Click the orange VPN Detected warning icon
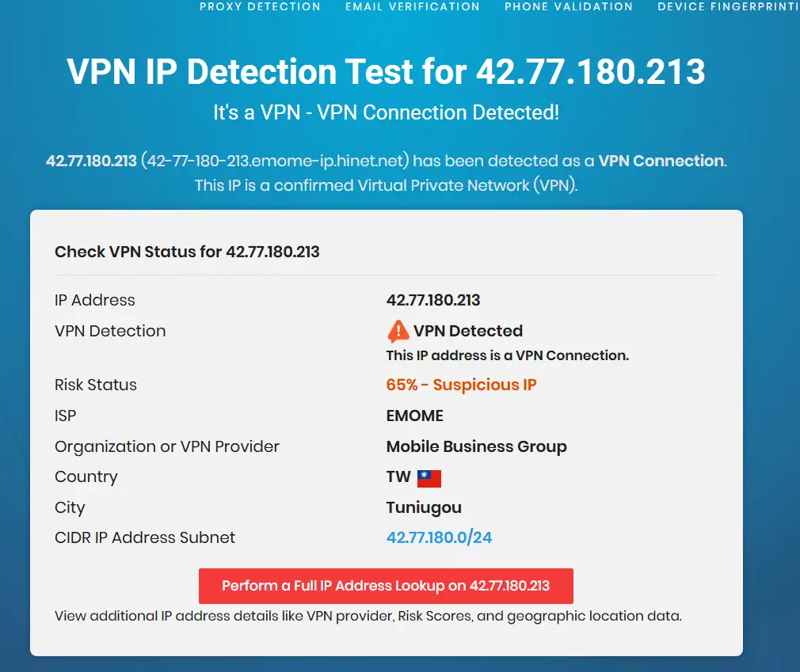Screen dimensions: 800x672 click(398, 331)
